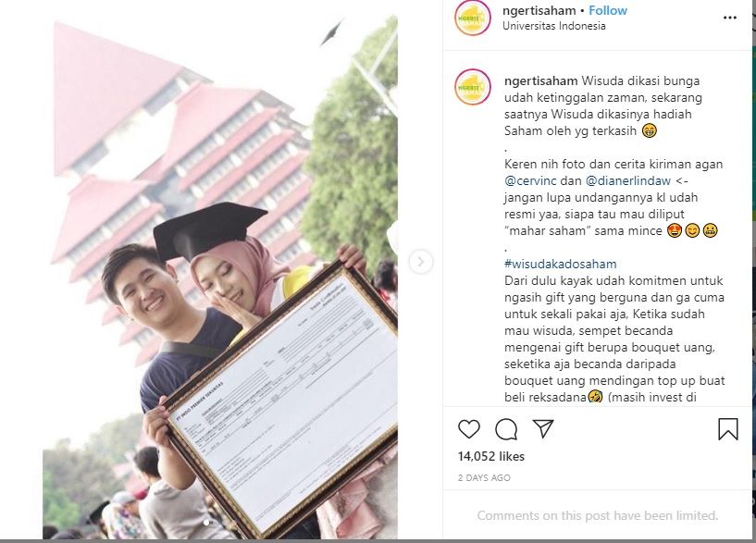
Task: Open ngertisaham avatar beside the caption
Action: coord(473,87)
